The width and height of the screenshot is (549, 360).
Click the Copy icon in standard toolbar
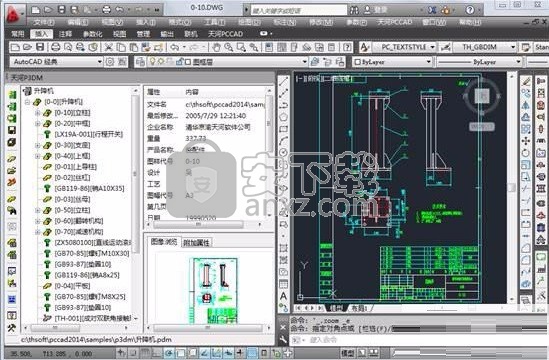click(121, 47)
